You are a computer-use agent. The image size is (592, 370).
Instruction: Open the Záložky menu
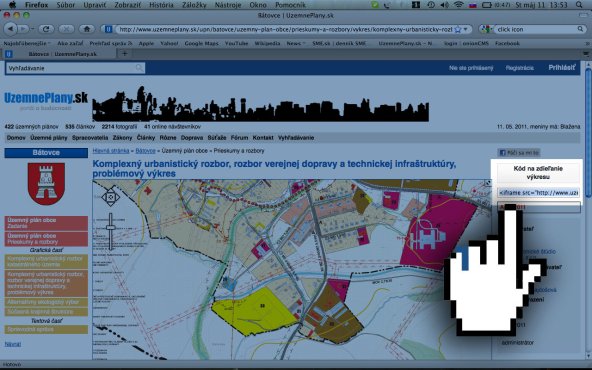pos(194,5)
